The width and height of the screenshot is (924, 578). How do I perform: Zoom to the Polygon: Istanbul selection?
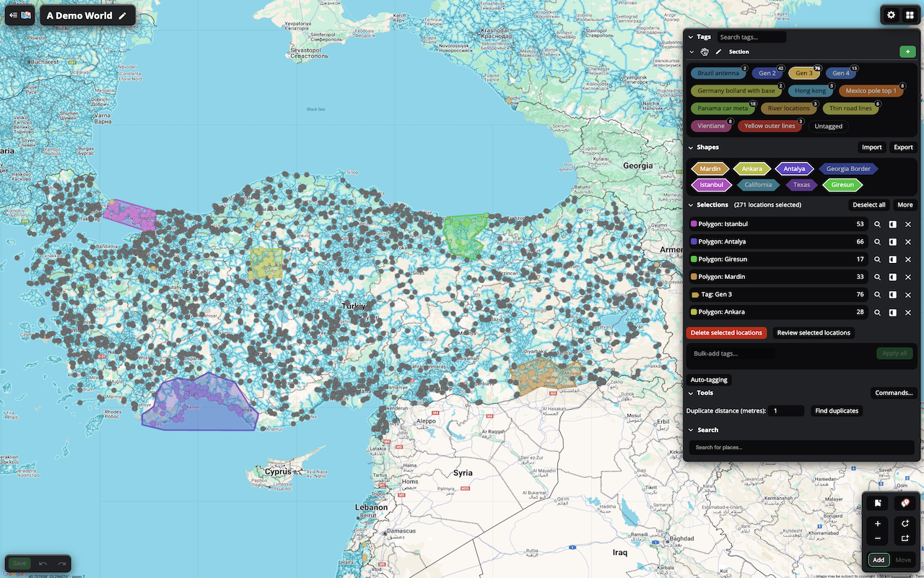878,225
